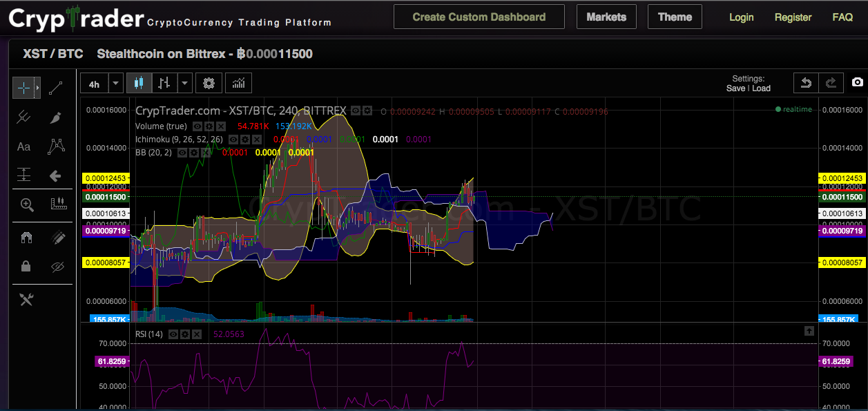Select the trend line drawing tool
The width and height of the screenshot is (868, 411).
pyautogui.click(x=57, y=88)
